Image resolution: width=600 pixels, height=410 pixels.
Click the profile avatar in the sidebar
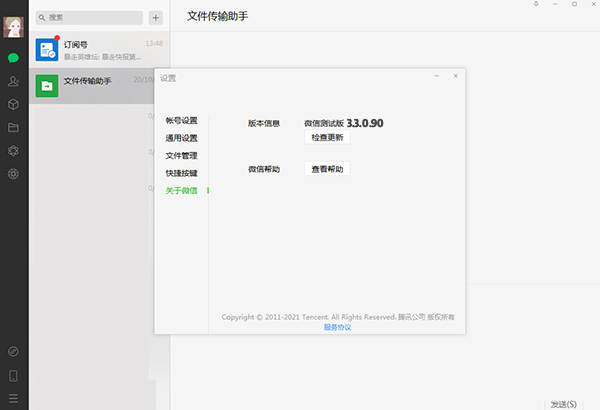(14, 26)
